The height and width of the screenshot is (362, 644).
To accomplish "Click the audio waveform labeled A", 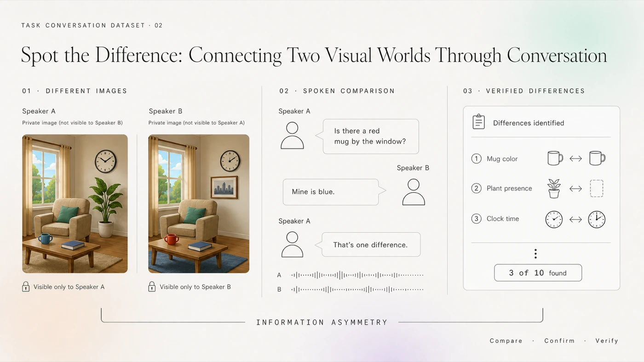I will (357, 275).
